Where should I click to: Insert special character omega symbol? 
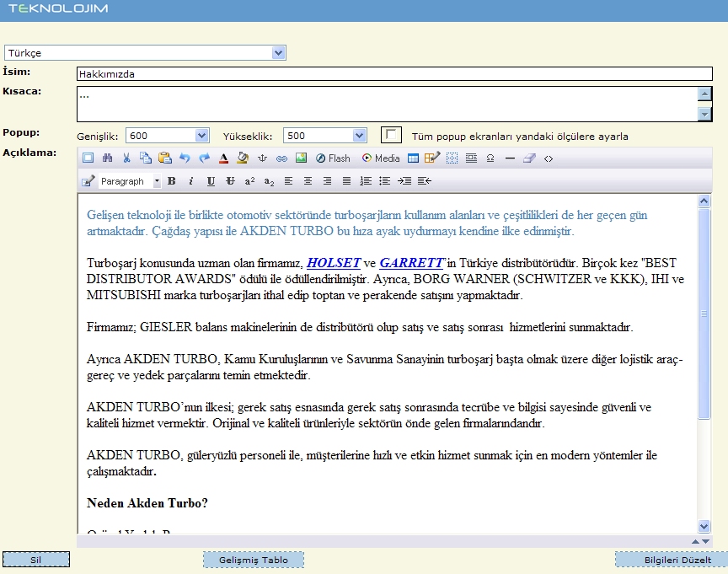click(x=490, y=158)
